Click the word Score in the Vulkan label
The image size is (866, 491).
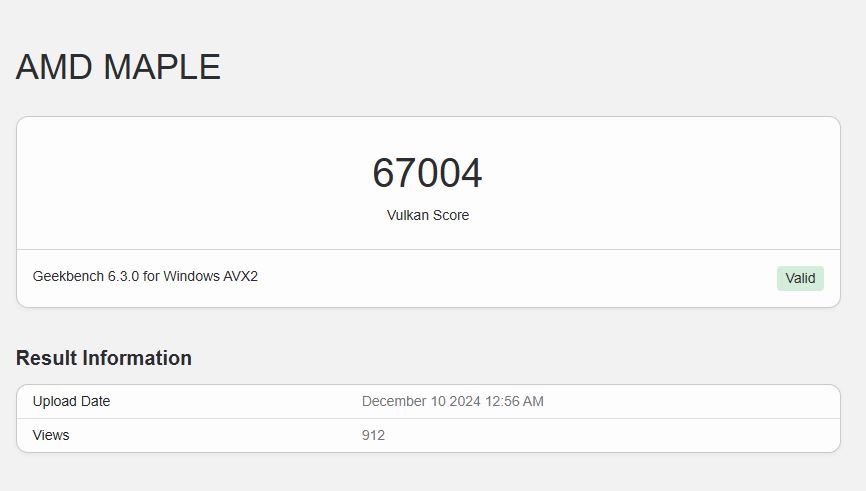coord(451,215)
